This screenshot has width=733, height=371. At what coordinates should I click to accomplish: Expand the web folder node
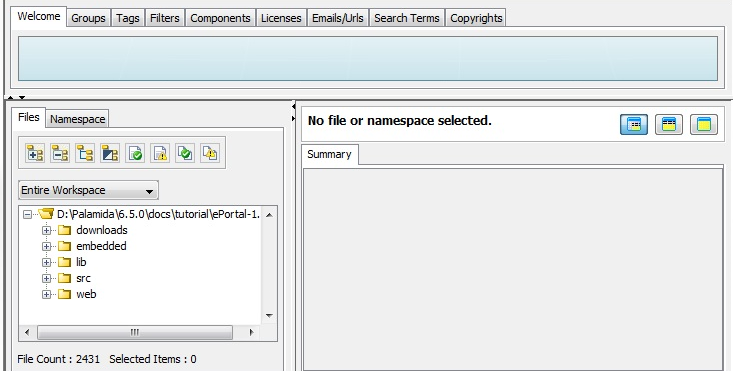(46, 294)
